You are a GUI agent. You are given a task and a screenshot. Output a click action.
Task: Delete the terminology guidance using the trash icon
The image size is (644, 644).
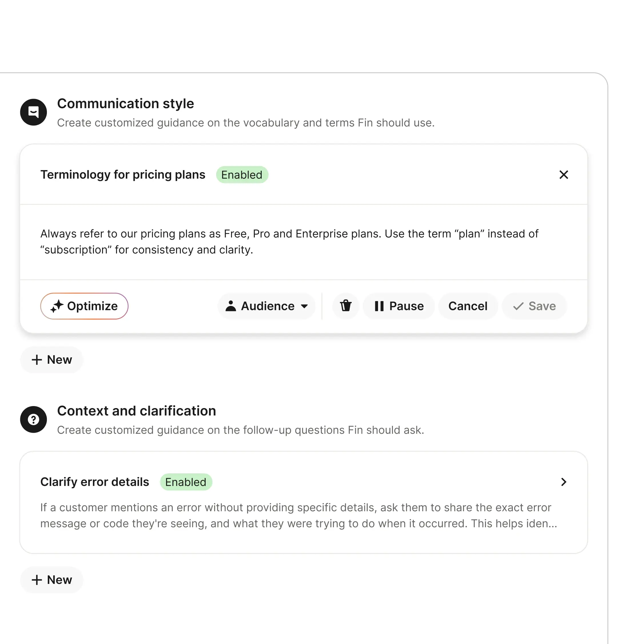tap(346, 306)
